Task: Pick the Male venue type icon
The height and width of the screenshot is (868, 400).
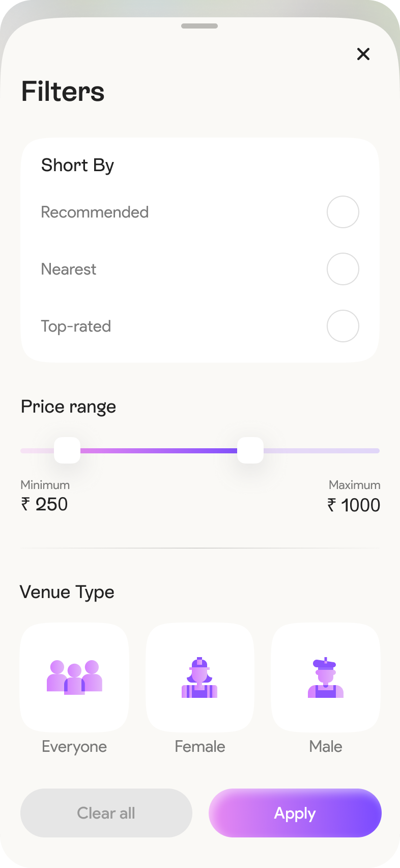Action: click(326, 677)
